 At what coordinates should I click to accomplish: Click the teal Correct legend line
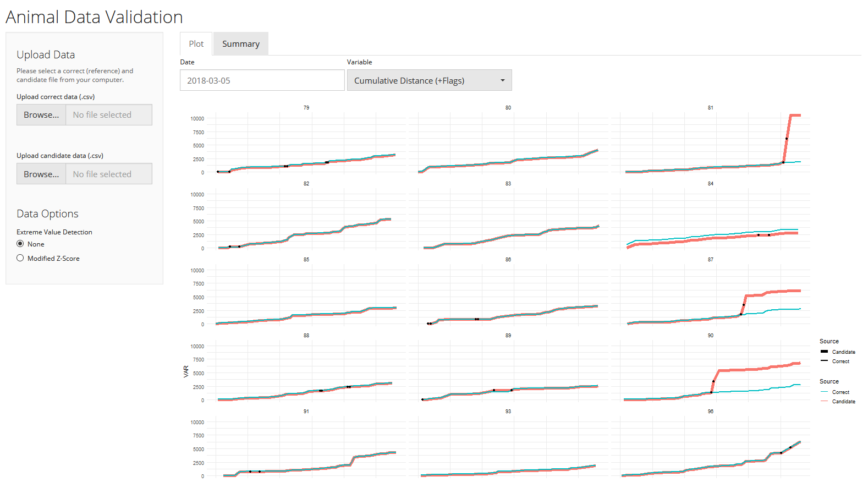pyautogui.click(x=824, y=392)
